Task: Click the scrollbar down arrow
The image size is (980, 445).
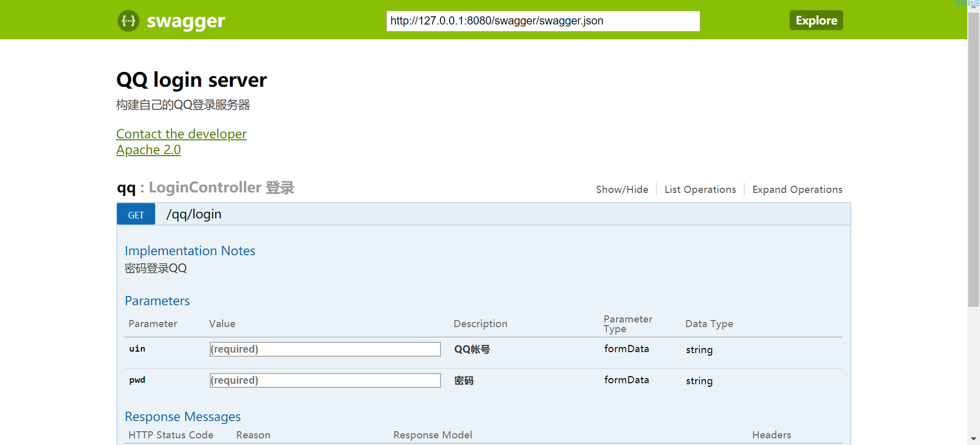Action: pyautogui.click(x=973, y=439)
